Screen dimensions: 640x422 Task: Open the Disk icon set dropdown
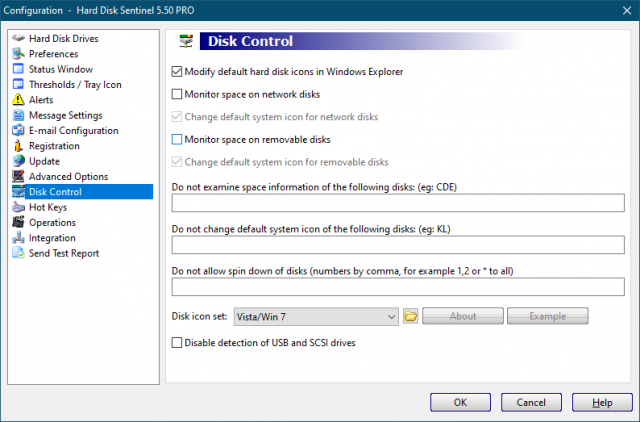(390, 317)
